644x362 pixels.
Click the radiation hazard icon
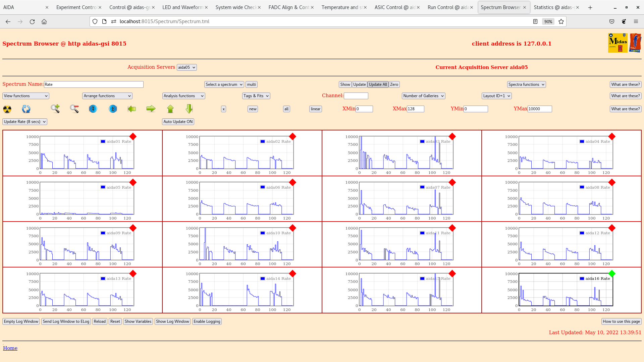[x=7, y=109]
